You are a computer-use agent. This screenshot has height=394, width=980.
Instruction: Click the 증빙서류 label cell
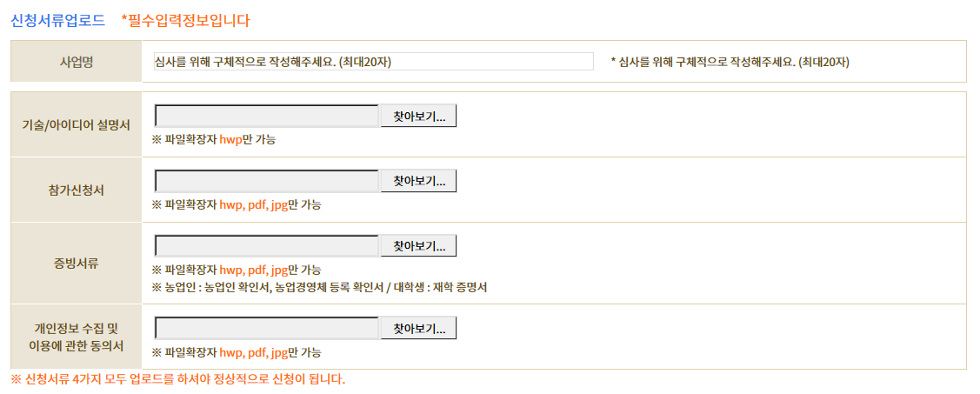[76, 263]
